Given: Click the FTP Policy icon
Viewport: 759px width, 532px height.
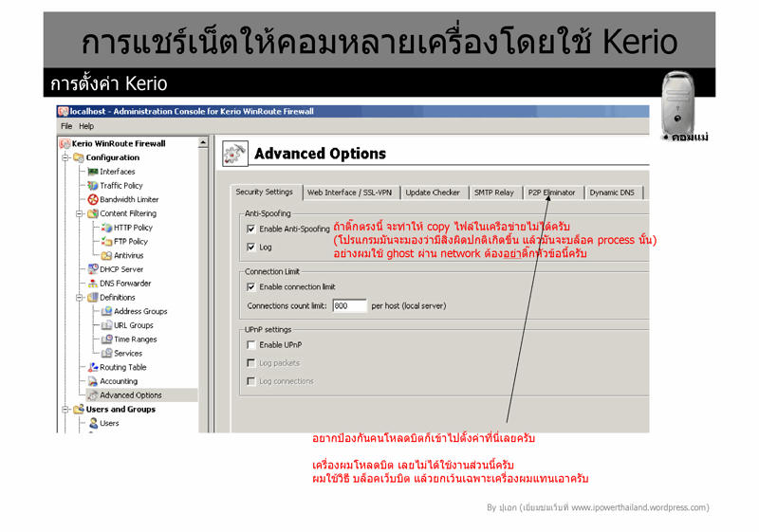Looking at the screenshot, I should tap(107, 241).
